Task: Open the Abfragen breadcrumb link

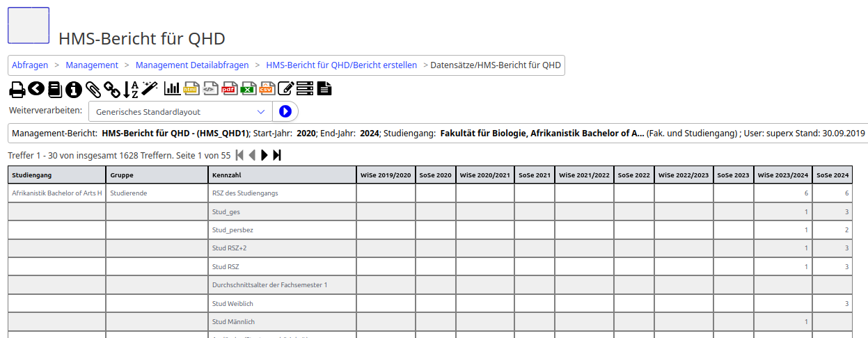Action: tap(30, 65)
